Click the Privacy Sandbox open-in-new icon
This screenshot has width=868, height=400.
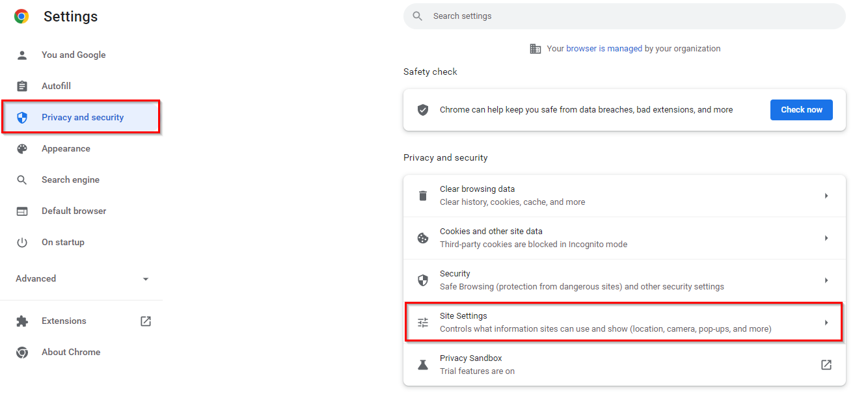(x=826, y=365)
